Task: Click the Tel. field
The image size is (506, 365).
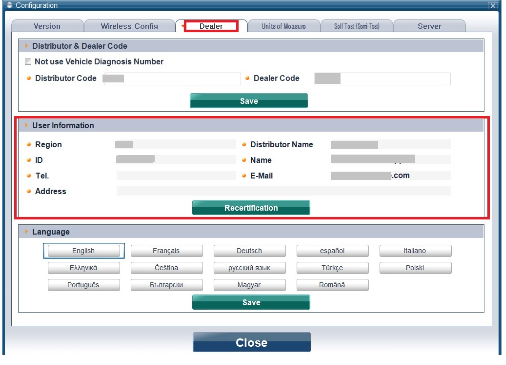Action: [x=176, y=175]
